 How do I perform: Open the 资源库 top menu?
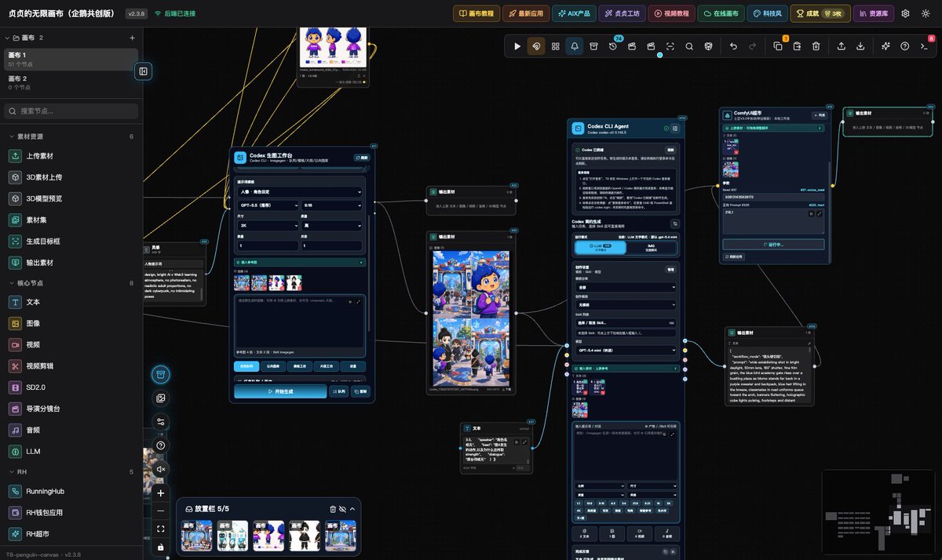[873, 13]
